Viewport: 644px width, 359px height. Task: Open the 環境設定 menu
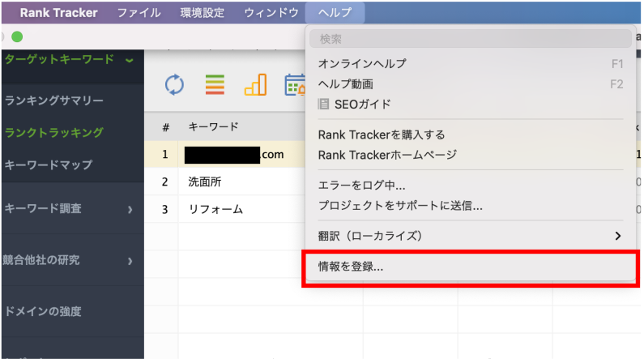202,12
